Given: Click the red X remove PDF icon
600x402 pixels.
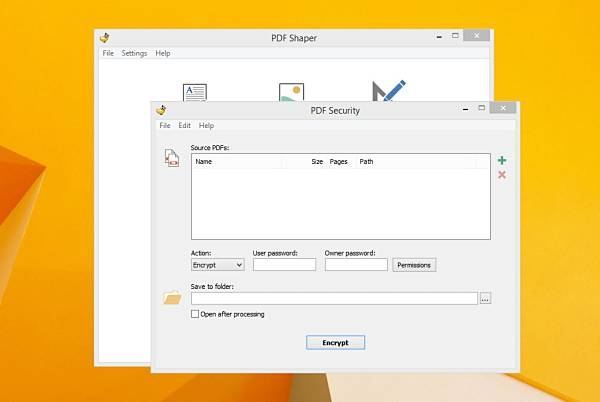Looking at the screenshot, I should (x=502, y=175).
